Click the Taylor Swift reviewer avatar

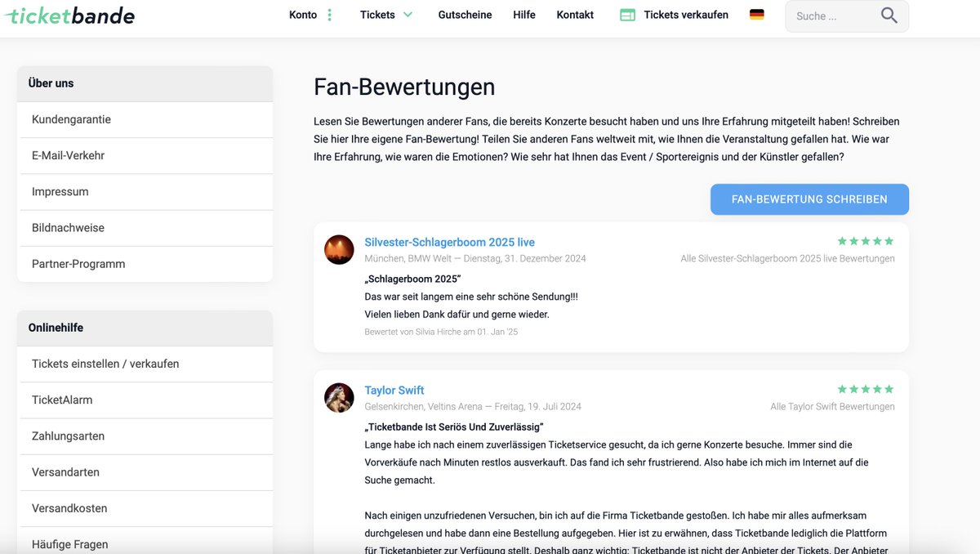[339, 398]
